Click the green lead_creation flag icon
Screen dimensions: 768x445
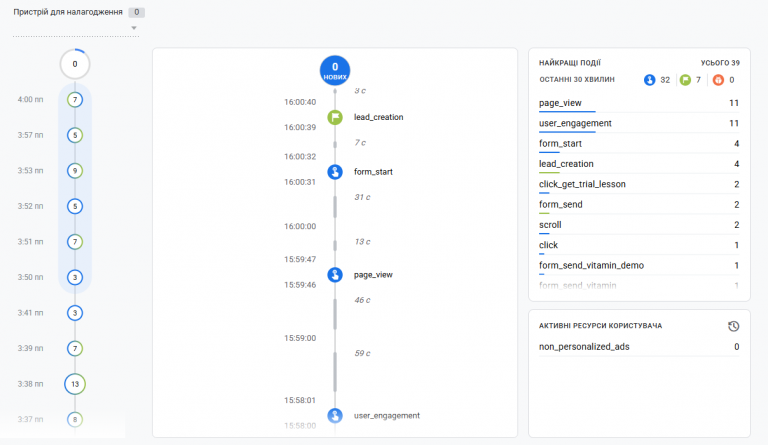click(x=335, y=117)
